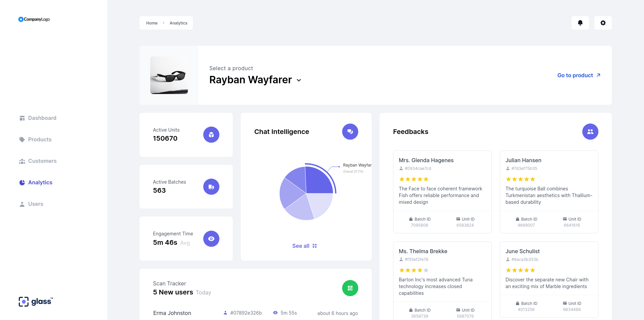Click the Active Units cube icon
This screenshot has width=644, height=320.
(211, 134)
